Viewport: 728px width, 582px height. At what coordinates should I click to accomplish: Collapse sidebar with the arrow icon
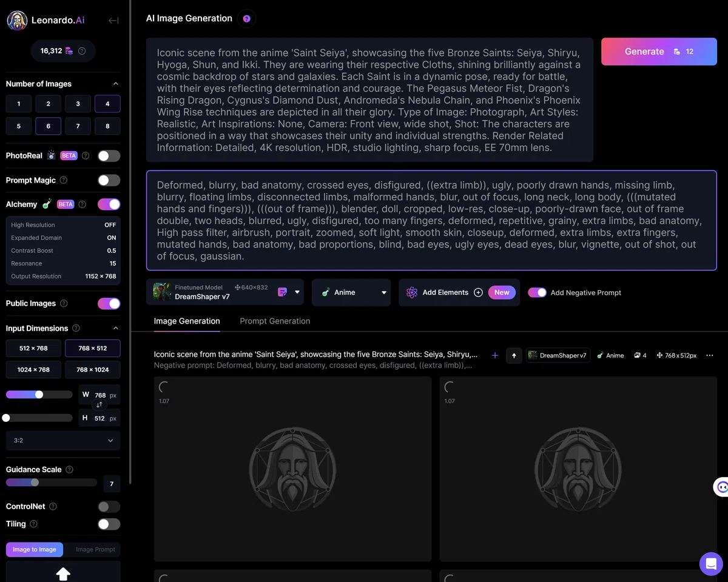pyautogui.click(x=113, y=21)
